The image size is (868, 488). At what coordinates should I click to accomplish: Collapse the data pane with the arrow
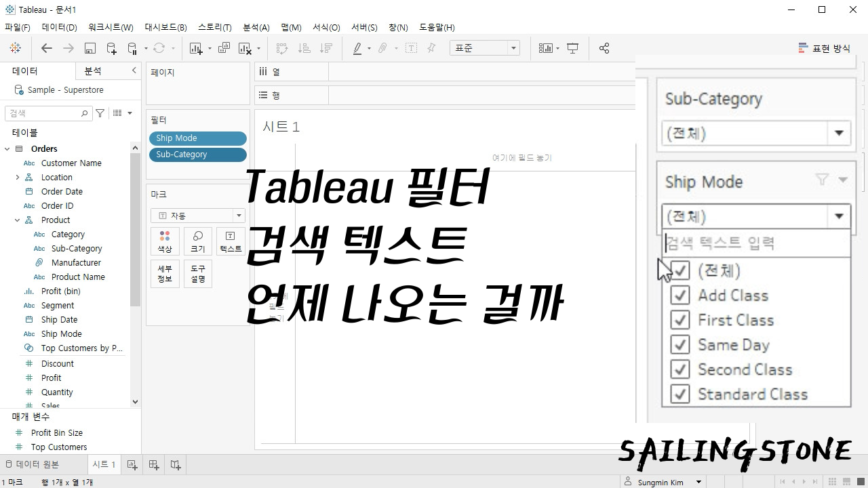[x=134, y=70]
